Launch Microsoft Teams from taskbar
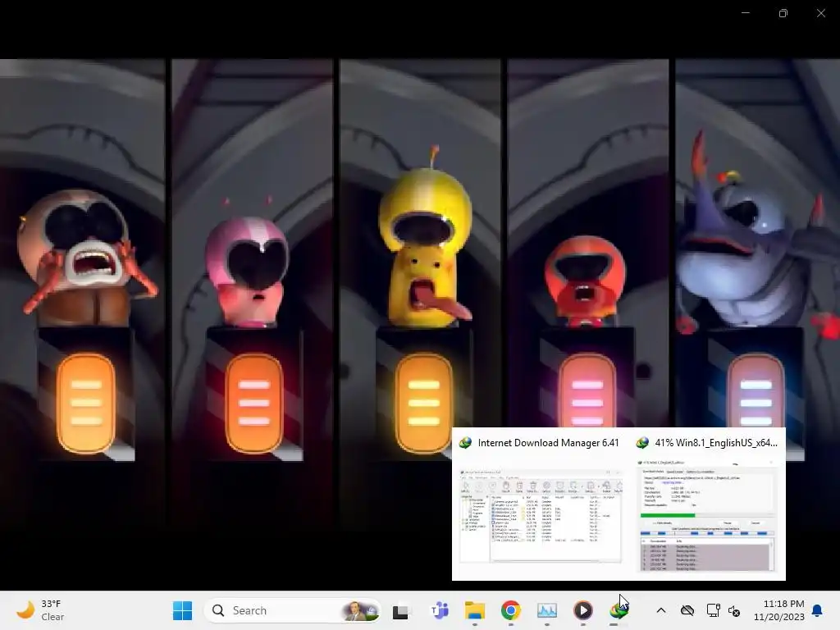The height and width of the screenshot is (630, 840). [440, 610]
